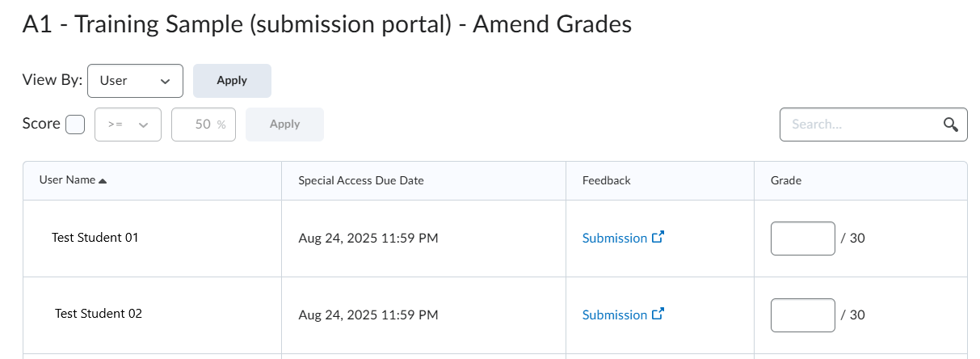Click the Grade column header
The width and height of the screenshot is (980, 359).
[x=786, y=180]
